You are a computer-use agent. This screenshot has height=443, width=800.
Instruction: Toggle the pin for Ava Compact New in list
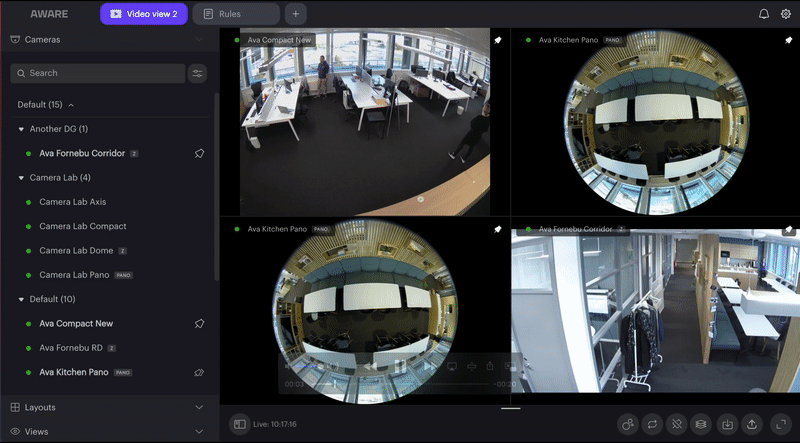pyautogui.click(x=199, y=324)
